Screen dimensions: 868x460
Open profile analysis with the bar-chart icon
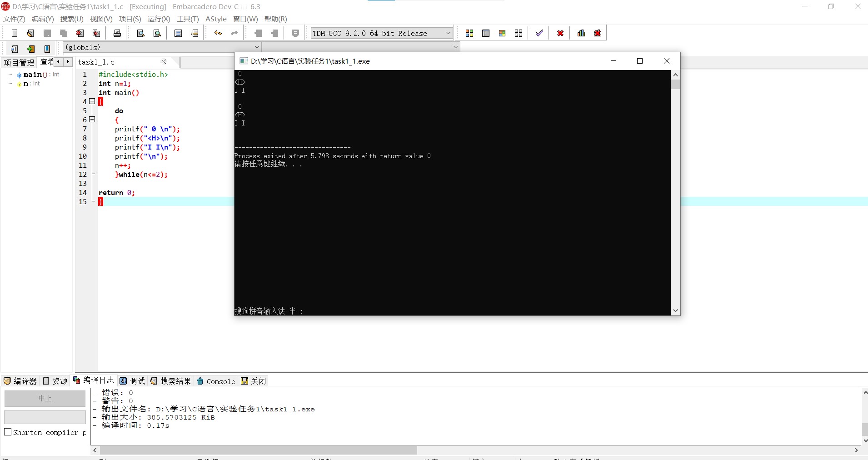tap(581, 33)
